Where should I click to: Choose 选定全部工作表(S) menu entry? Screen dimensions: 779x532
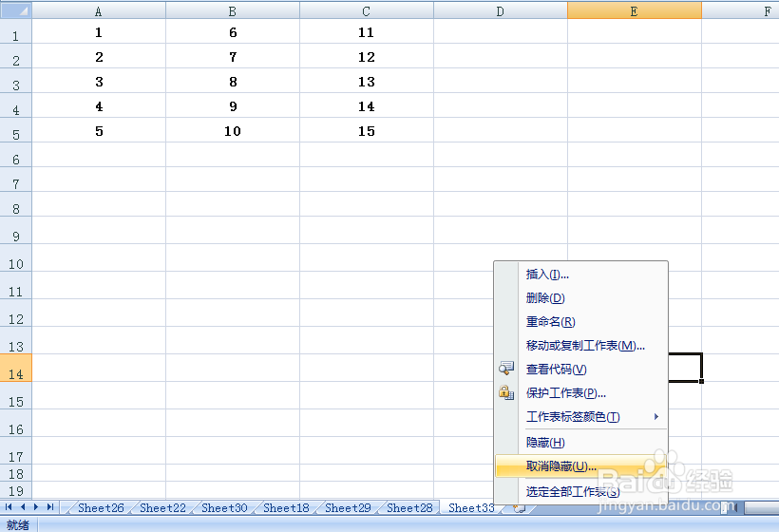pyautogui.click(x=581, y=492)
